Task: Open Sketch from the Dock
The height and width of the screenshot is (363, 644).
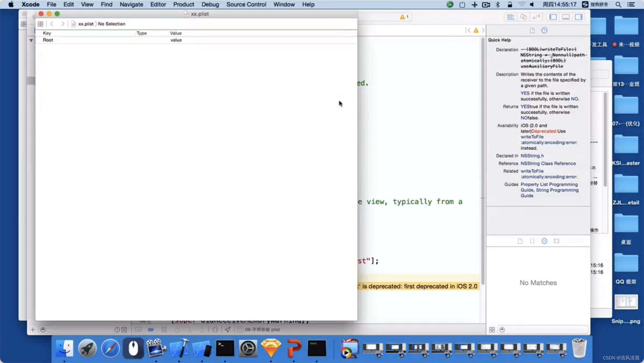Action: (271, 349)
